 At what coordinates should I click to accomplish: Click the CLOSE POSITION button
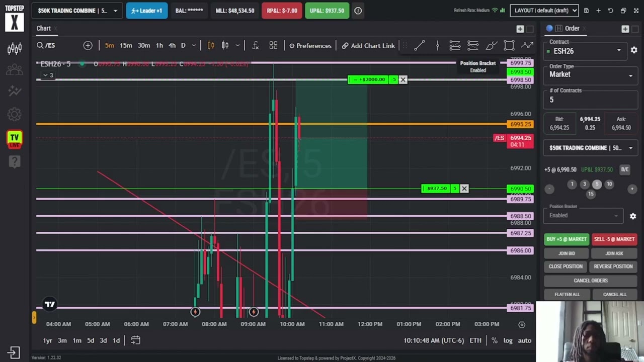click(x=566, y=266)
